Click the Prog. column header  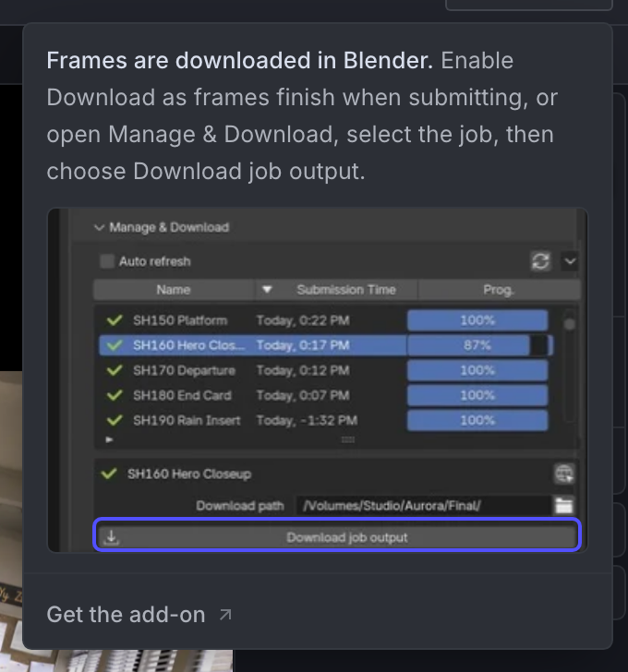click(499, 290)
